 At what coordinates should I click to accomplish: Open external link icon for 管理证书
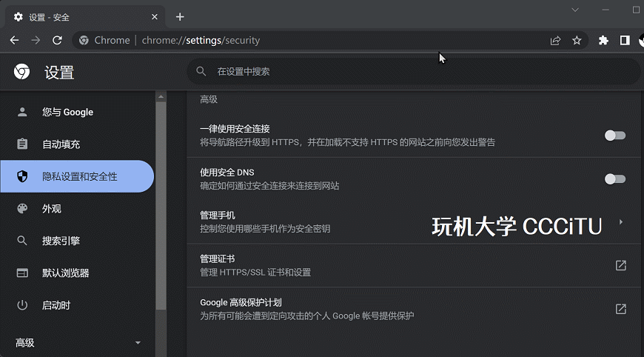620,266
